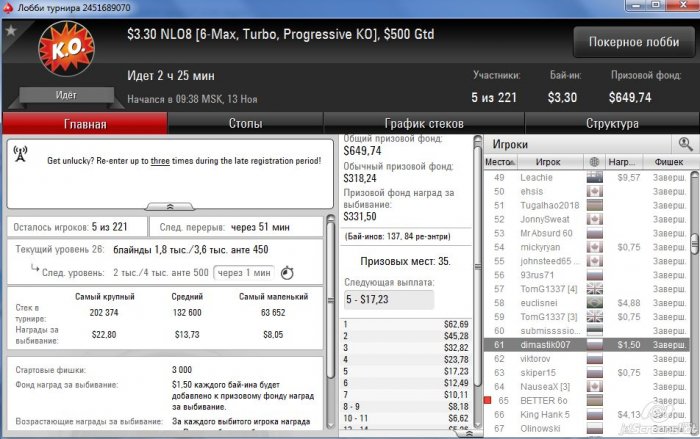The height and width of the screenshot is (439, 700).
Task: Select player Leachie in the list
Action: click(x=536, y=177)
